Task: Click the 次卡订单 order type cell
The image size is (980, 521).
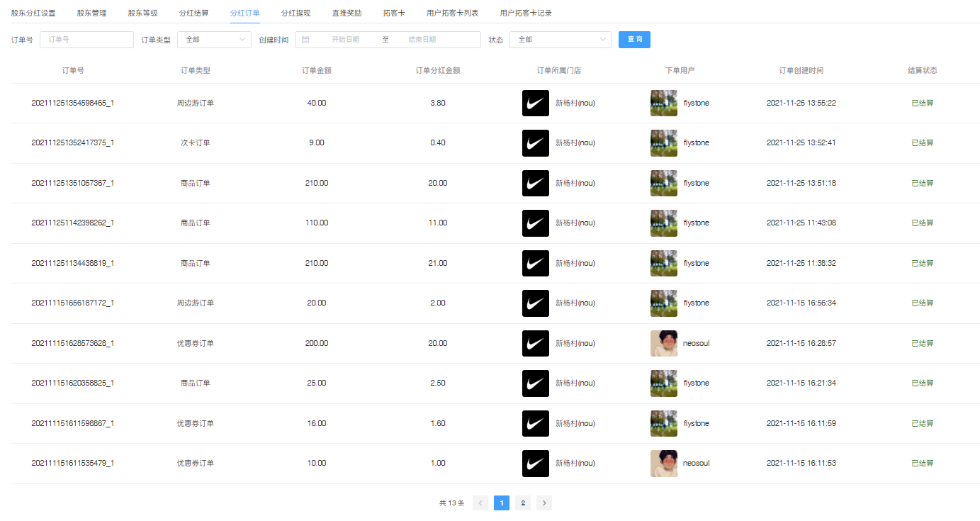Action: (x=196, y=143)
